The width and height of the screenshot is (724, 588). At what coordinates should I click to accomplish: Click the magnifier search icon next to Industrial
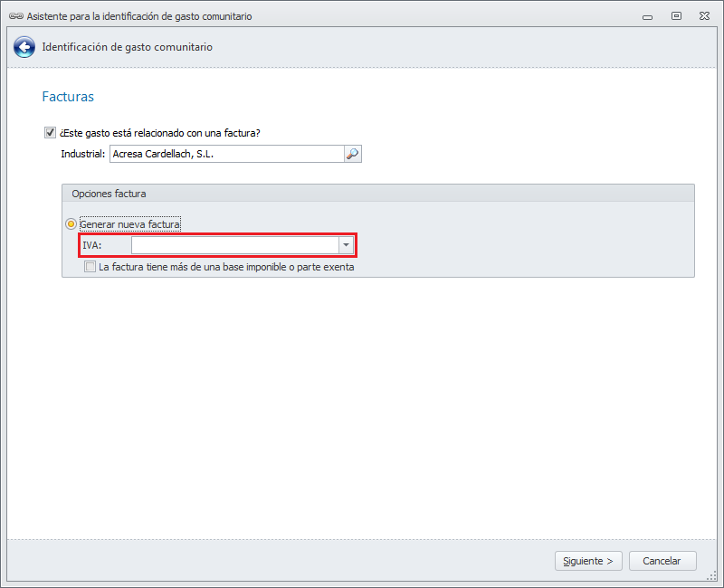coord(352,154)
